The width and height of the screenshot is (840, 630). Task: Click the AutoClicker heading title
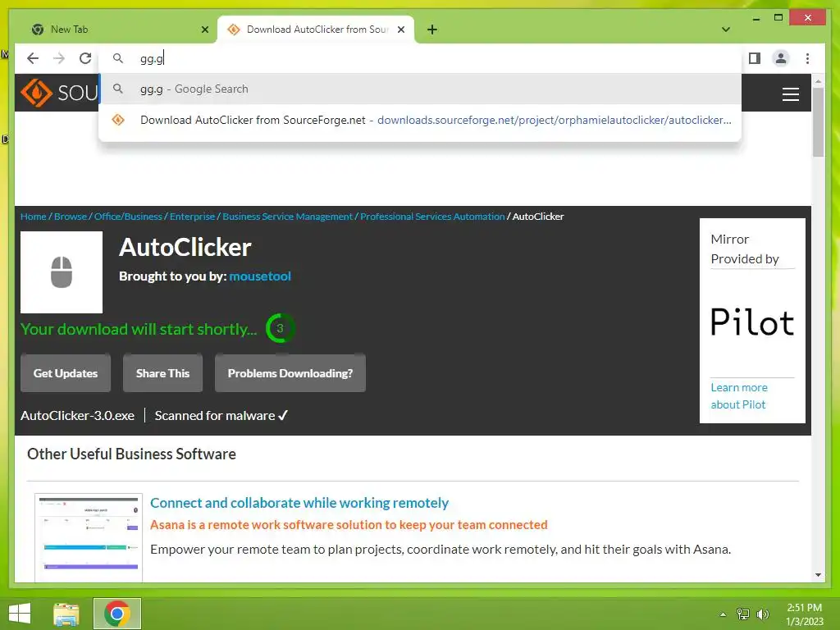pyautogui.click(x=185, y=248)
